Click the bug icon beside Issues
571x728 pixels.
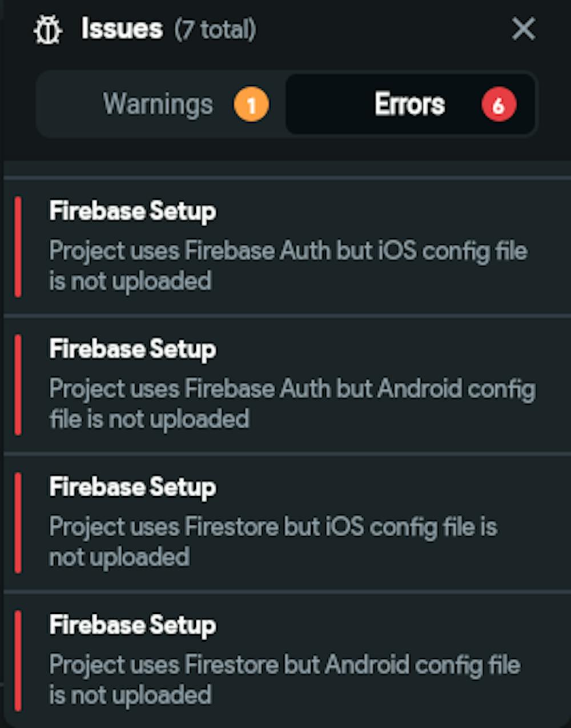(47, 30)
